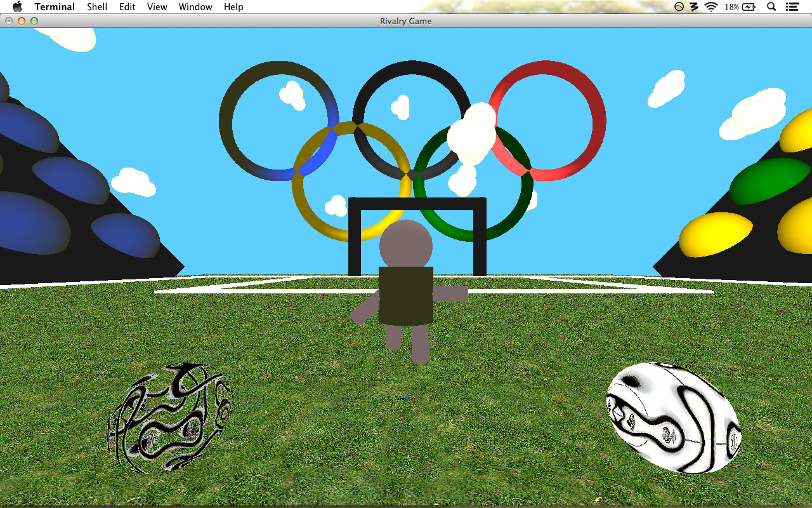The image size is (812, 508).
Task: Click the black-patterned soccer ball on left
Action: pos(170,418)
